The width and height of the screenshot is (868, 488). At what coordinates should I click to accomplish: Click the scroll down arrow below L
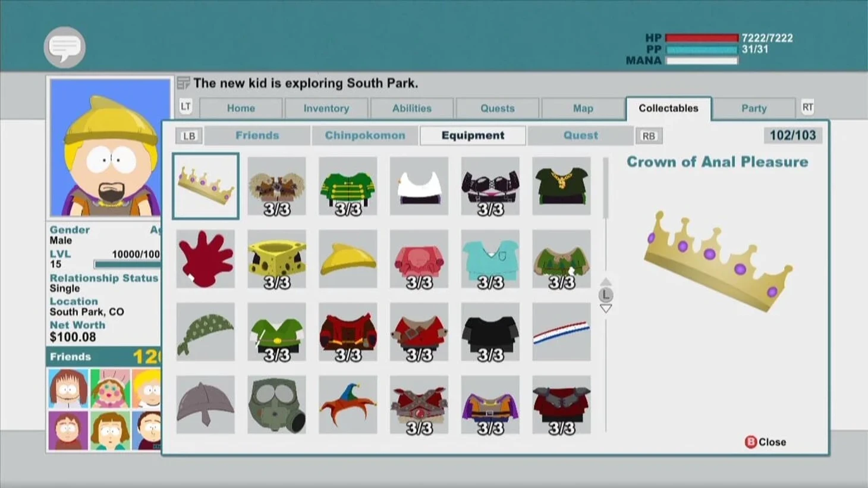(x=606, y=309)
